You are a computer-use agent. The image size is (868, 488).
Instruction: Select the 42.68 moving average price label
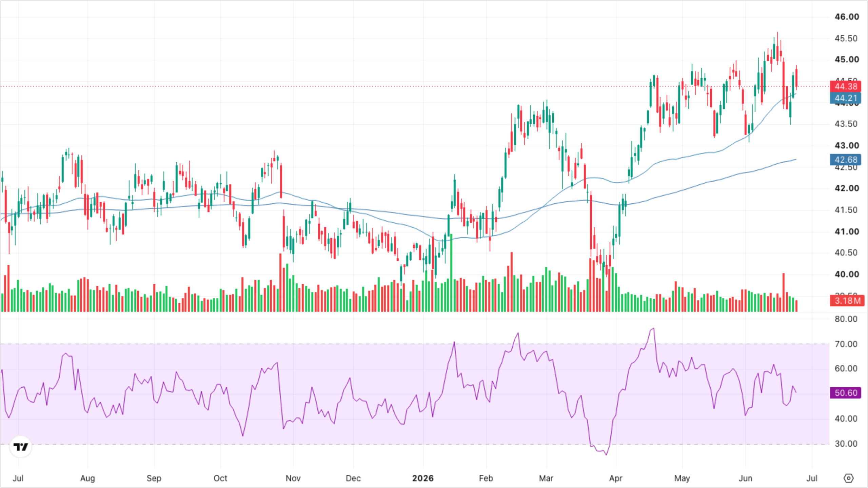click(x=846, y=160)
